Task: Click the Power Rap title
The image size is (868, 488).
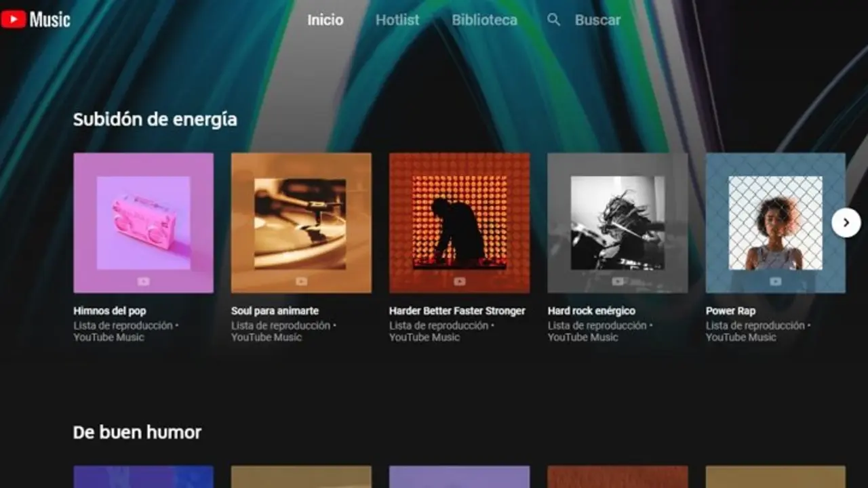Action: 730,311
